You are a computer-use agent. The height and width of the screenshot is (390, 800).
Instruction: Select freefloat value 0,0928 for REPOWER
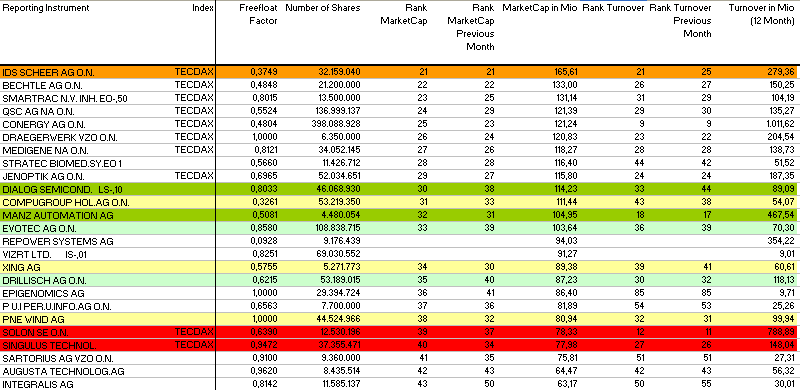(264, 241)
